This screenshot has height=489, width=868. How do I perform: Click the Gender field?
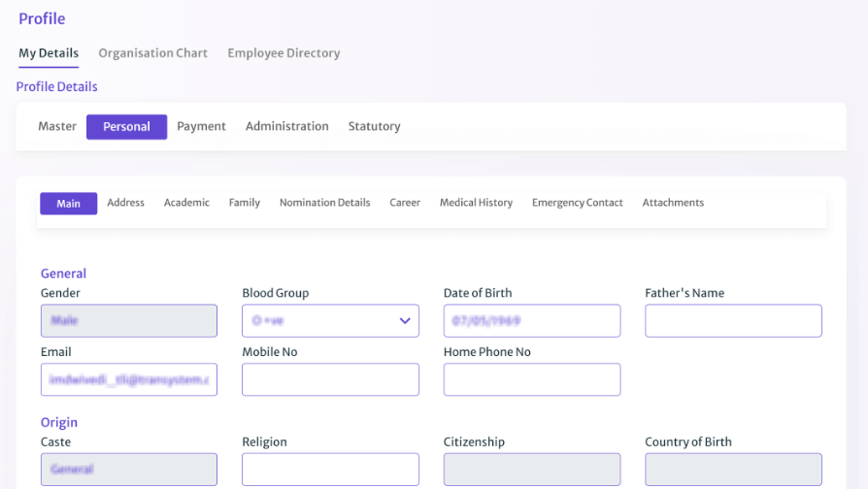click(129, 321)
